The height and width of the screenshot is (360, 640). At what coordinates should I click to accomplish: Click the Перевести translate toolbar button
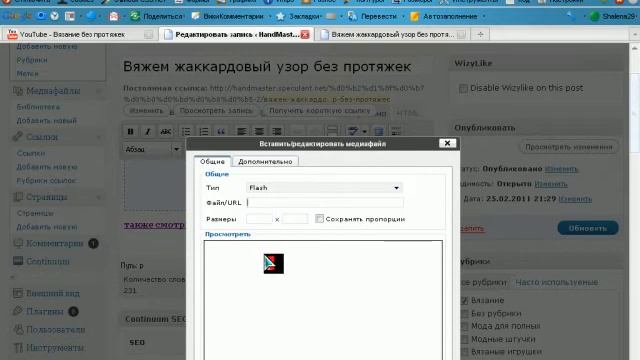pos(373,16)
